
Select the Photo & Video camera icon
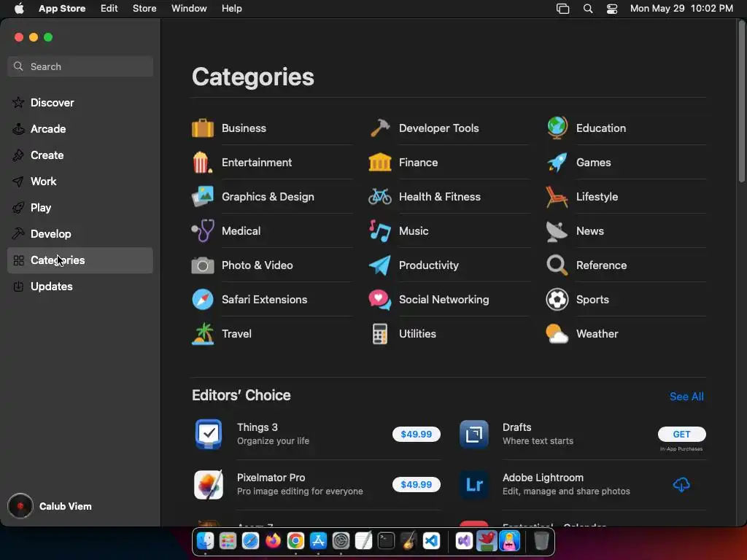(203, 265)
